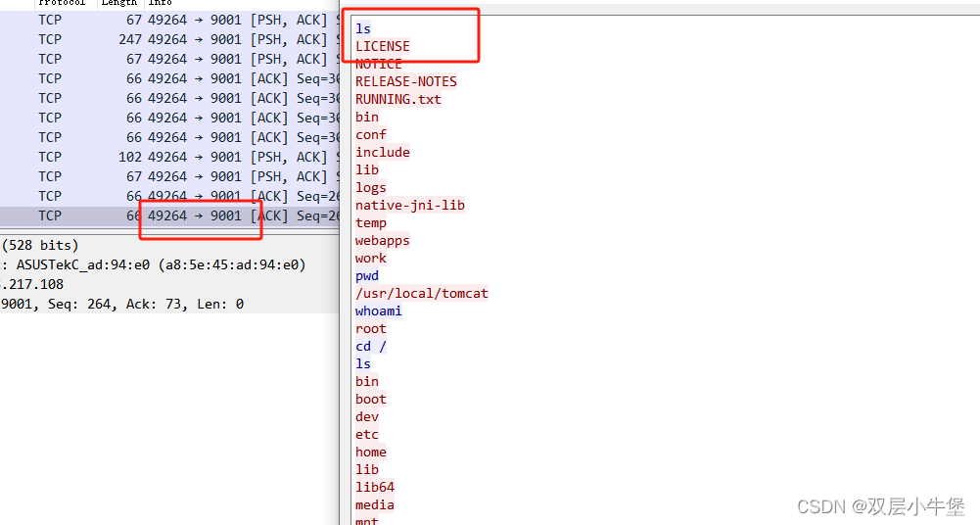The height and width of the screenshot is (525, 980).
Task: Click the 'whoami' command in stream
Action: [379, 310]
